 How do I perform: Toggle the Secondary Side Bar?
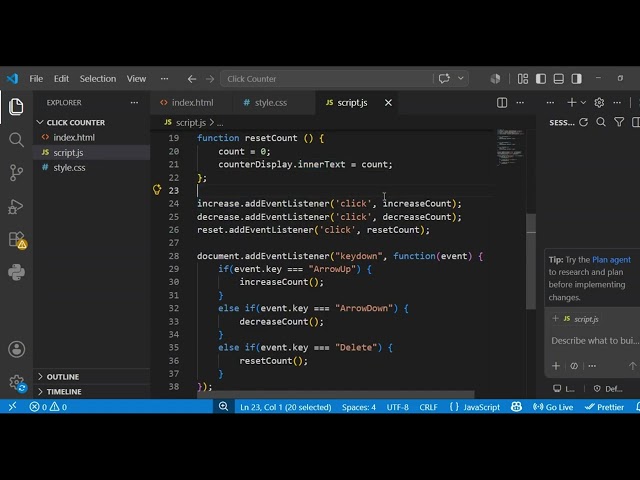point(577,79)
